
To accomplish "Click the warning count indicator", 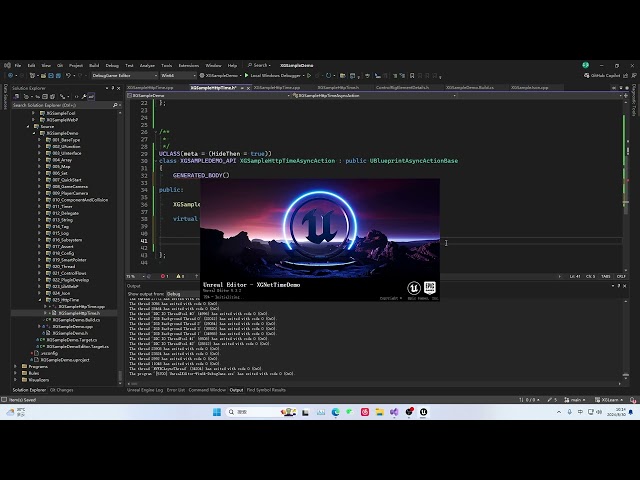I will 180,276.
